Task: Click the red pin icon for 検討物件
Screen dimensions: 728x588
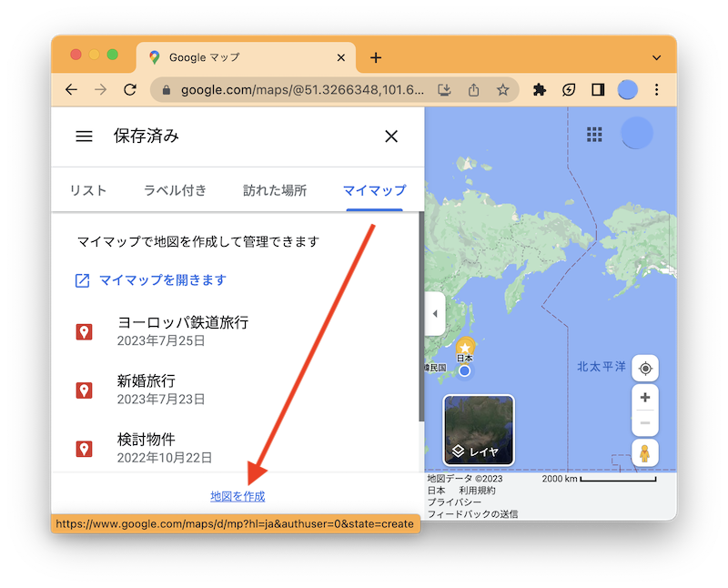Action: click(84, 449)
